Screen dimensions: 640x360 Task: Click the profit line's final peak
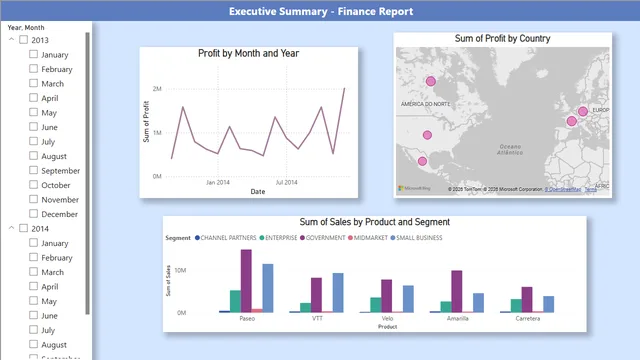click(x=344, y=88)
